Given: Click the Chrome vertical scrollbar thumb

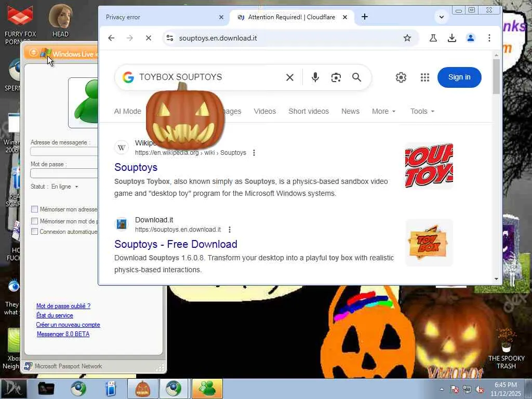Looking at the screenshot, I should tap(496, 77).
